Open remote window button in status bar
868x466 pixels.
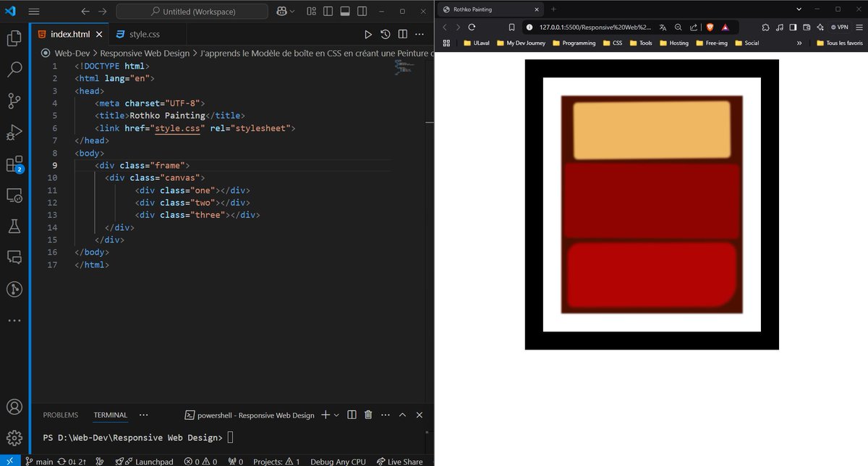point(9,461)
